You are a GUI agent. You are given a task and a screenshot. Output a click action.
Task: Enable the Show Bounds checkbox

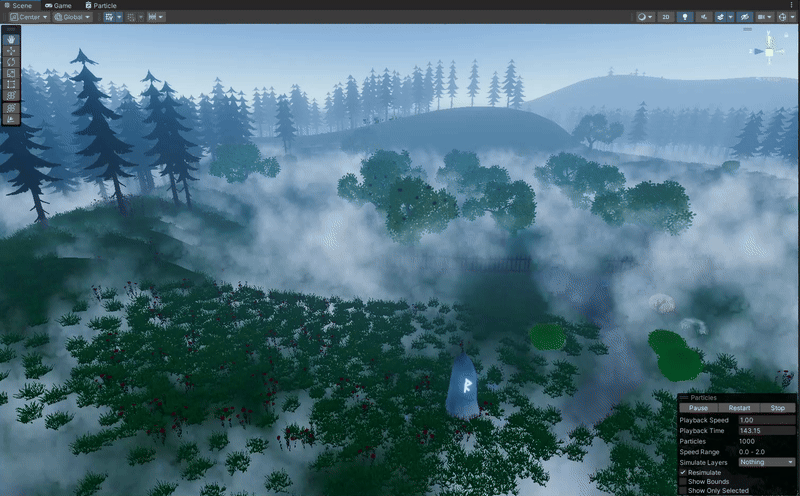[683, 481]
